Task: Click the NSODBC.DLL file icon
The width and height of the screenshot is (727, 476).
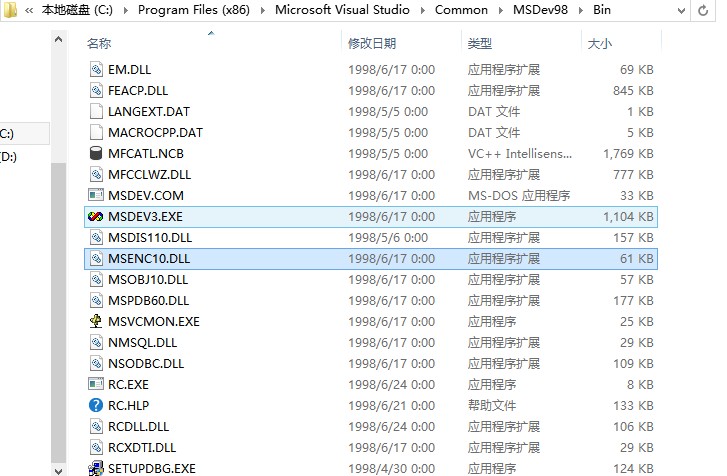Action: coord(96,363)
